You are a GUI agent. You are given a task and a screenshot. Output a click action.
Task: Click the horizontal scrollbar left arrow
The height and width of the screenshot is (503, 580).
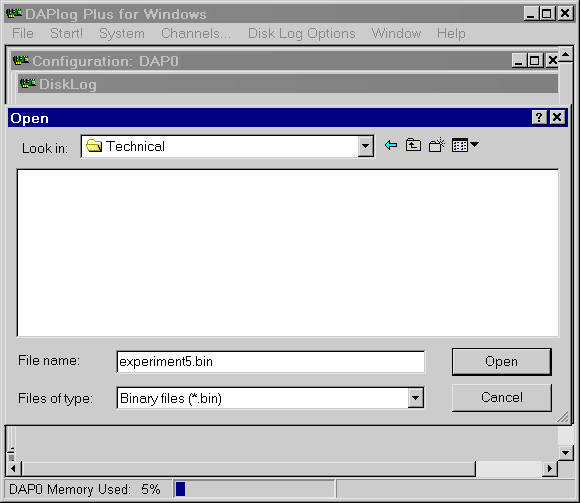tap(13, 469)
